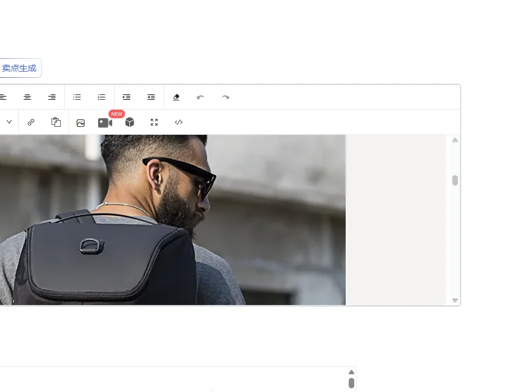Insert a bulleted list
532x392 pixels.
pyautogui.click(x=77, y=97)
